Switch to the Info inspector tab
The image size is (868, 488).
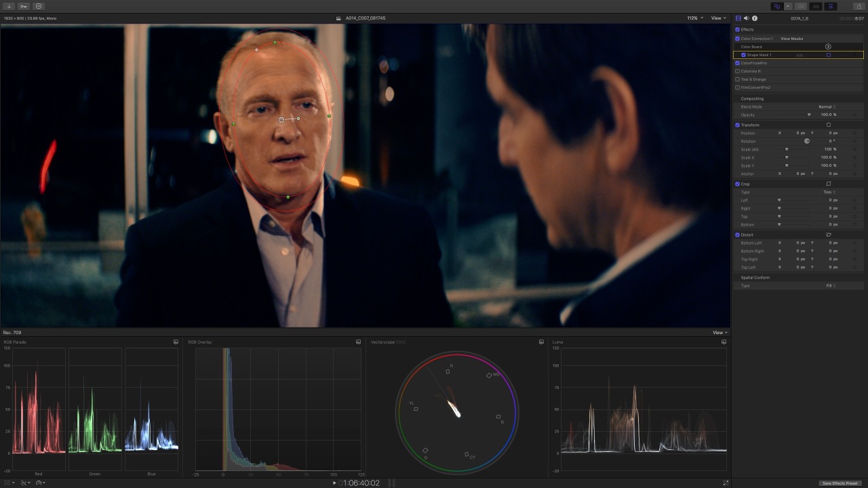point(755,18)
